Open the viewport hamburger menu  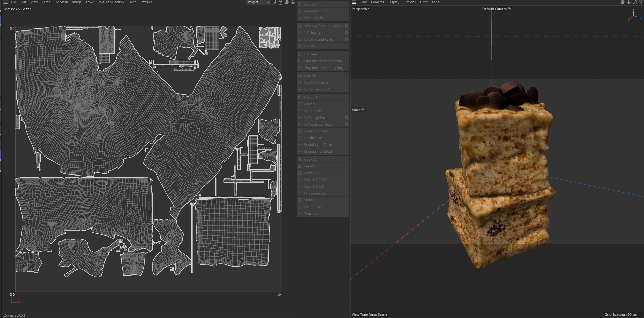click(x=354, y=2)
